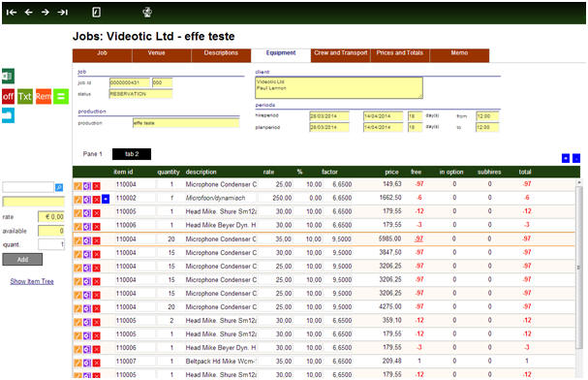Screen dimensions: 588x380
Task: Click price cell 4275,00
Action: click(390, 307)
